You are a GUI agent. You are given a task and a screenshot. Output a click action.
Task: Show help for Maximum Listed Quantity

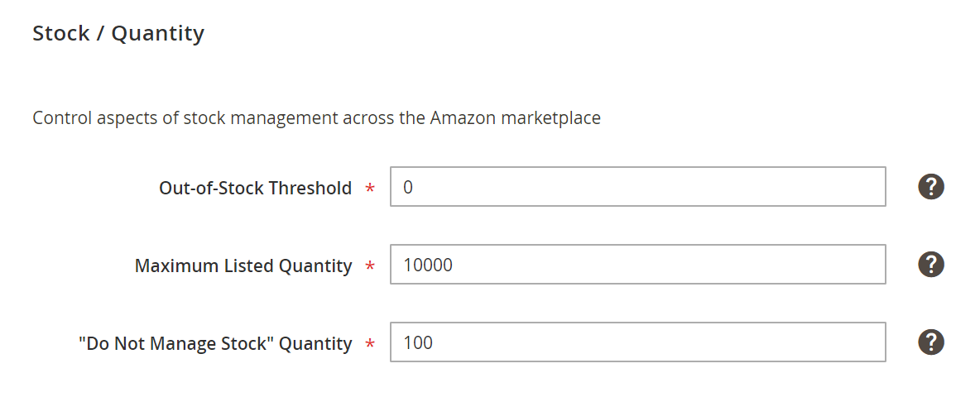[x=930, y=265]
